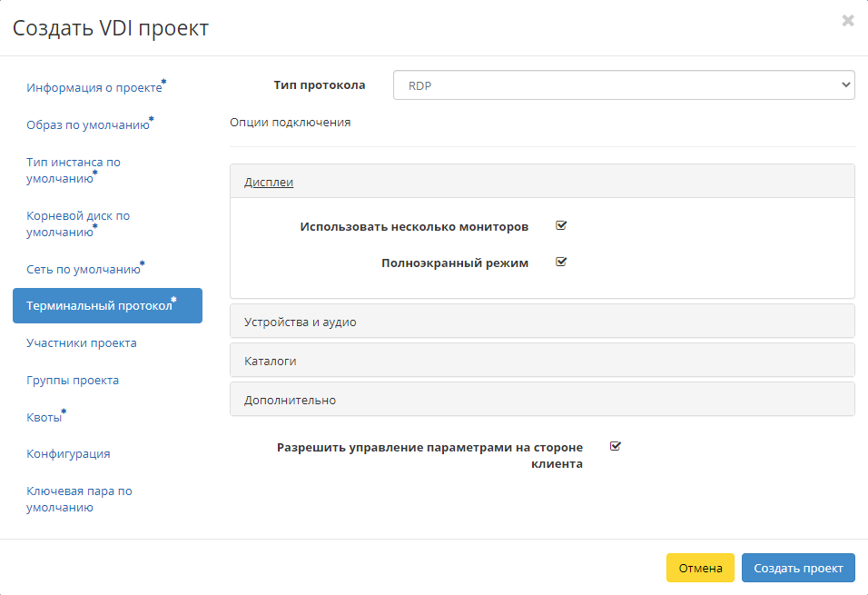
Task: Go to 'Тип инстанса по умолчанию' tab
Action: 74,170
